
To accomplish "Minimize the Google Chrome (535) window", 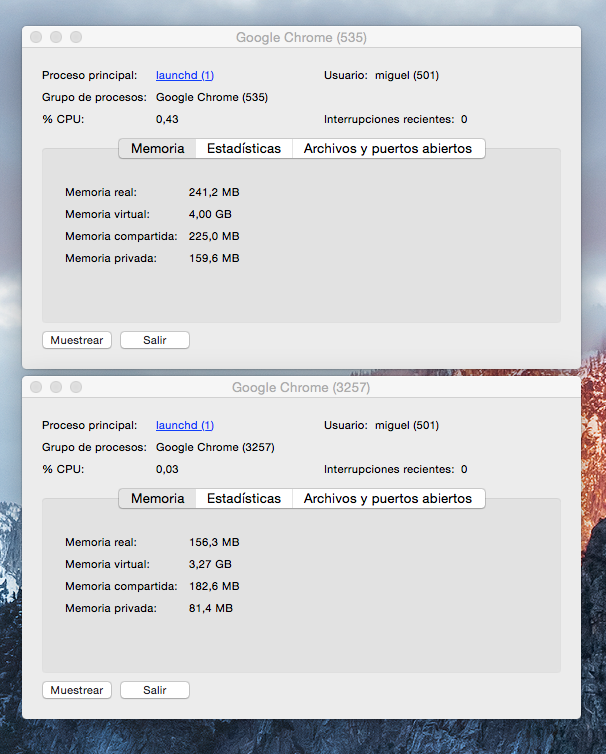I will click(56, 37).
